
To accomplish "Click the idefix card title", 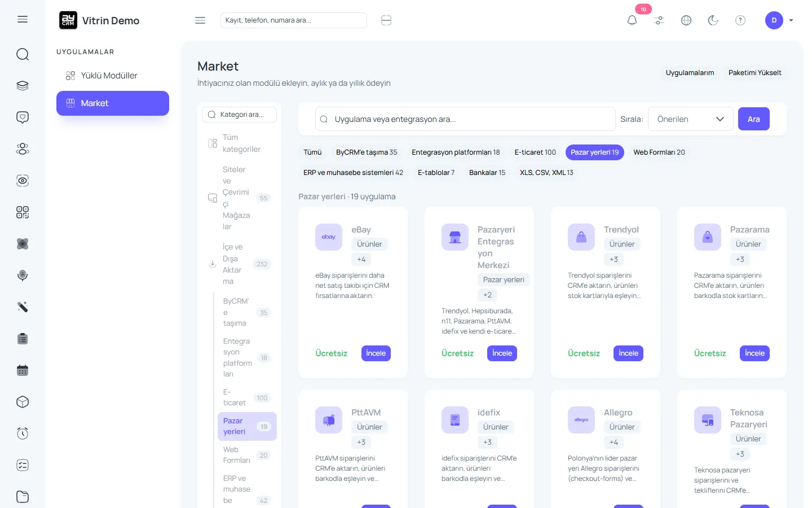I will [489, 413].
